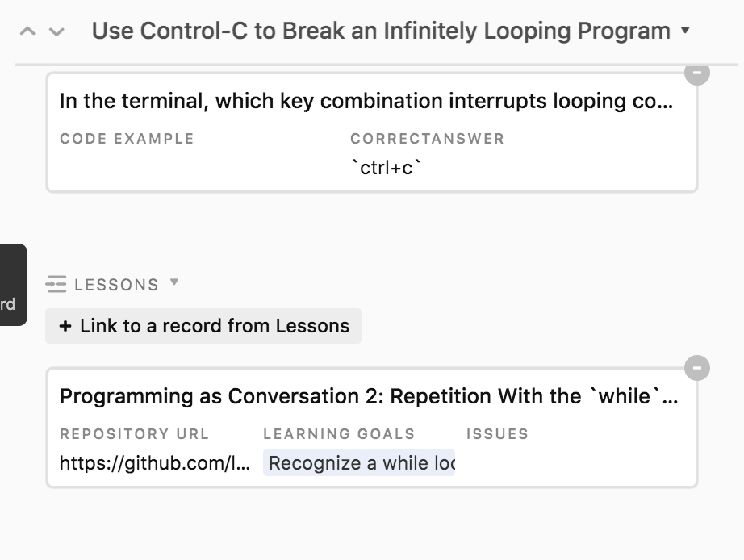Go to next record with down chevron
Image resolution: width=744 pixels, height=560 pixels.
[56, 32]
